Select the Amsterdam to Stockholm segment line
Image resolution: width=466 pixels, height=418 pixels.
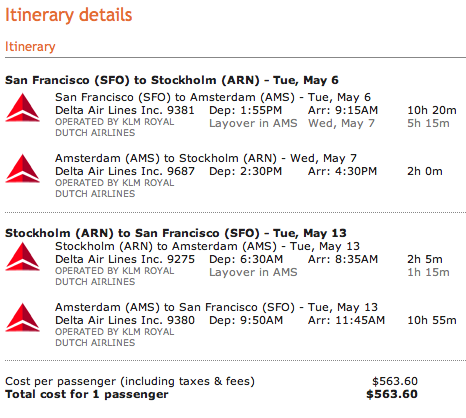(x=206, y=158)
